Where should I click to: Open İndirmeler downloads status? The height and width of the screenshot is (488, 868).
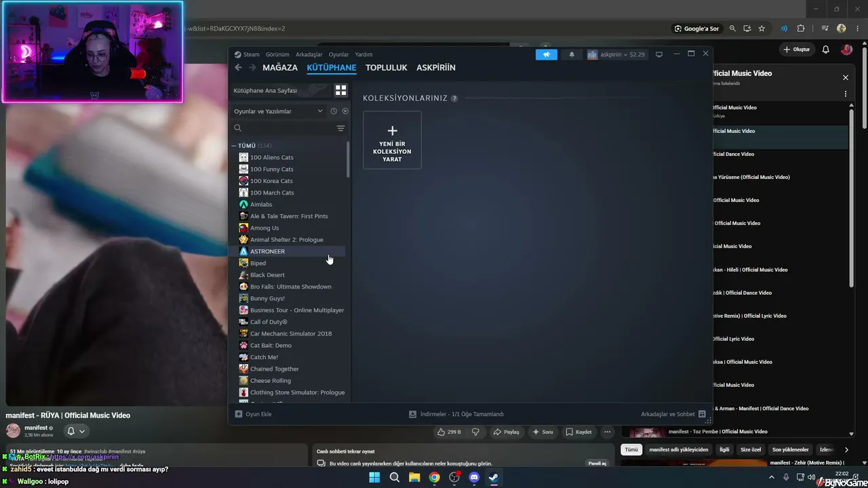(x=456, y=414)
